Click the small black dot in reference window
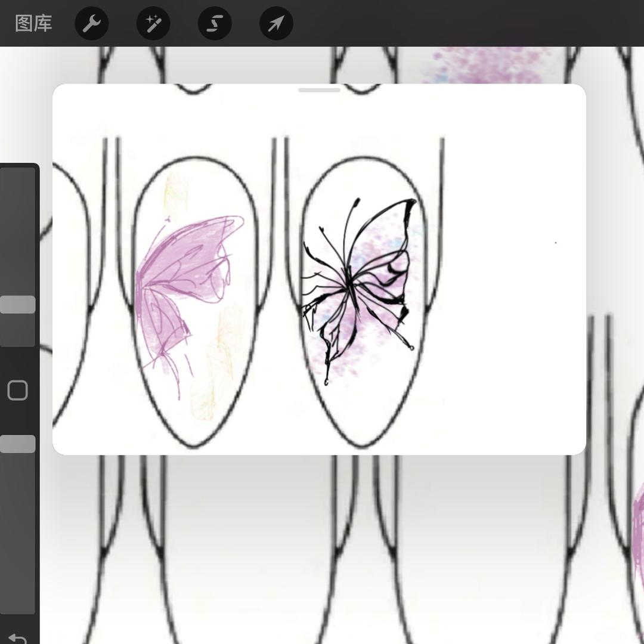The width and height of the screenshot is (644, 644). 556,243
